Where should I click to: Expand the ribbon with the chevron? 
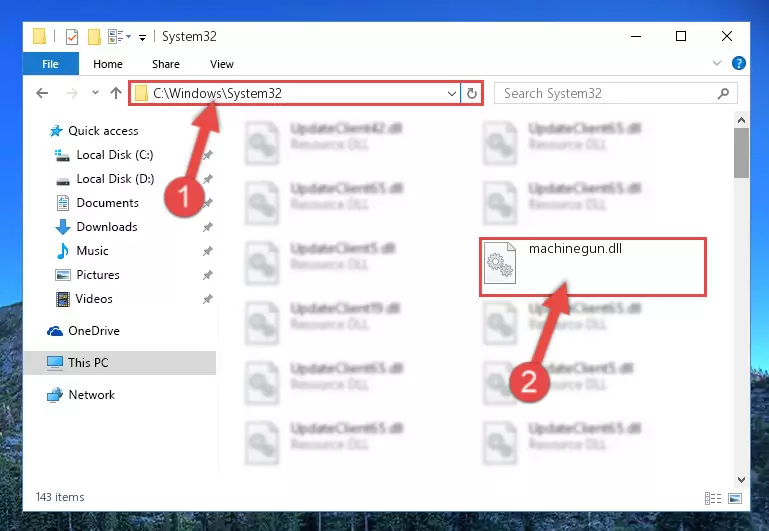[x=717, y=63]
